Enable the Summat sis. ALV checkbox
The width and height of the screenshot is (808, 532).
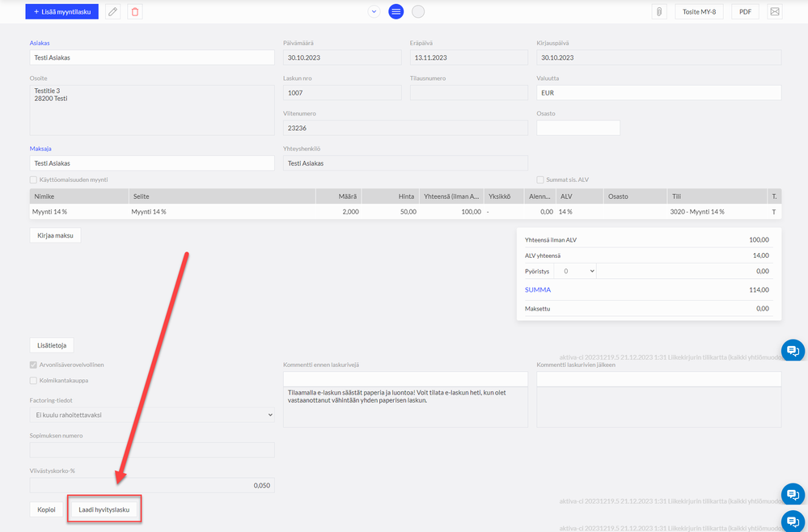[x=540, y=179]
